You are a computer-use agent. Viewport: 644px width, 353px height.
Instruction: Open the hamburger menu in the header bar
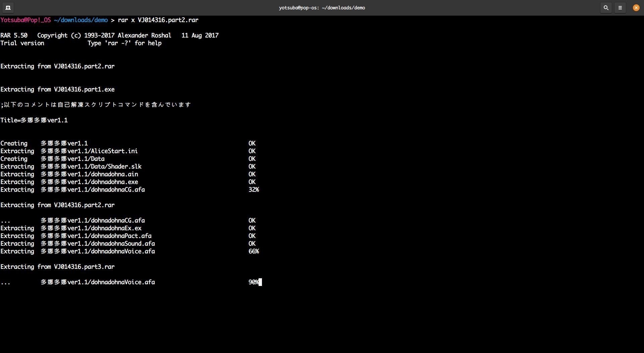click(x=620, y=7)
